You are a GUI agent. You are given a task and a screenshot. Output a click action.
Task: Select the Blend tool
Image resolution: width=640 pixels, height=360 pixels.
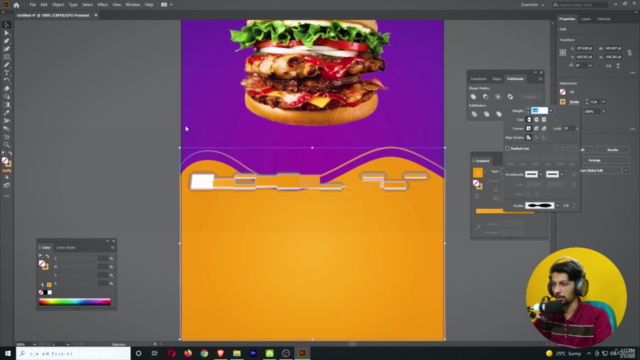coord(7,129)
